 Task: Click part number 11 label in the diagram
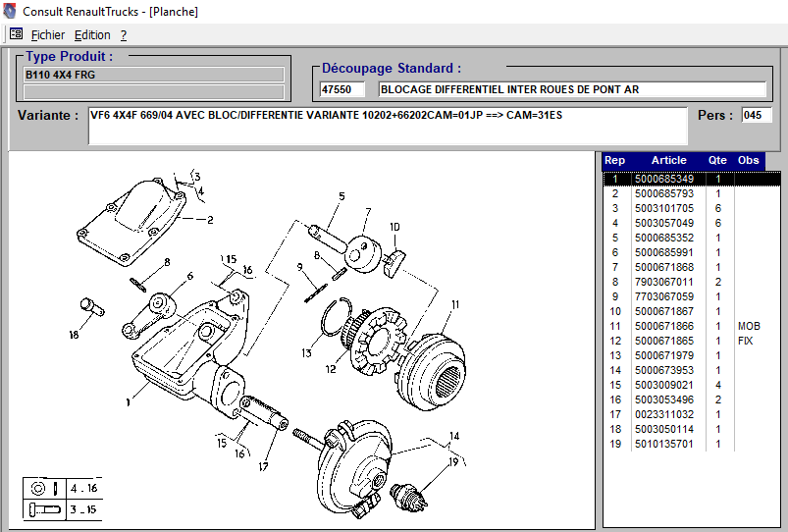[x=454, y=304]
